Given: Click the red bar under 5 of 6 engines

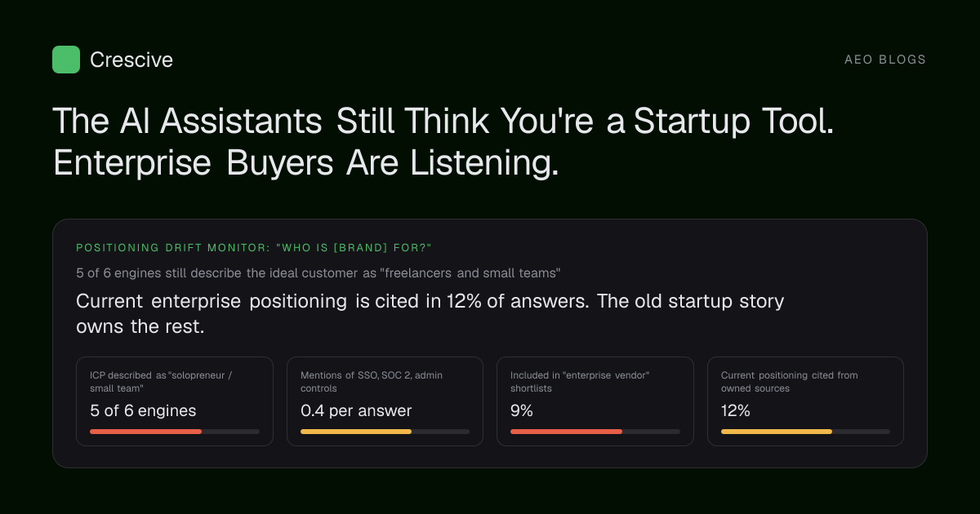Looking at the screenshot, I should [x=145, y=431].
